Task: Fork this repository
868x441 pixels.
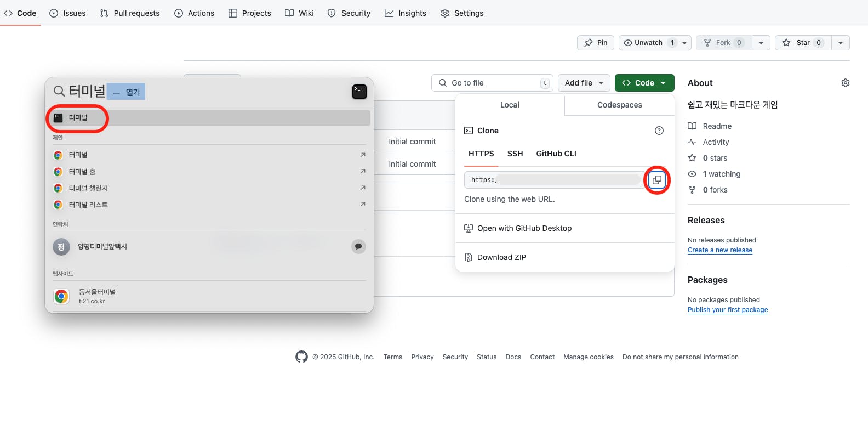Action: tap(724, 43)
